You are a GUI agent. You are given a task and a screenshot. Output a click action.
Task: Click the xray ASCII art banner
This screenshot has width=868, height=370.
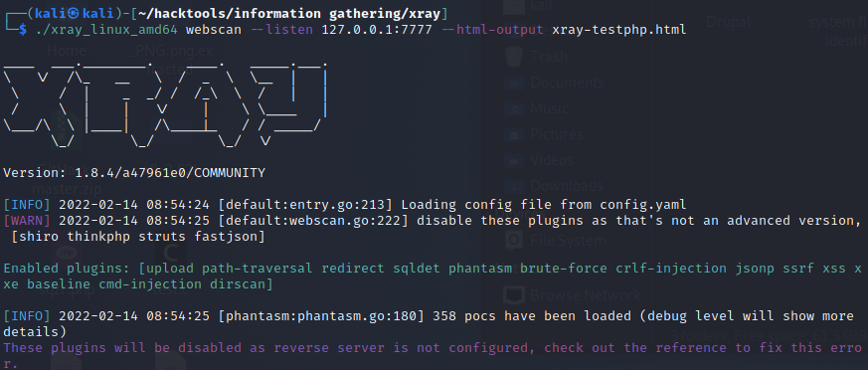(x=165, y=104)
